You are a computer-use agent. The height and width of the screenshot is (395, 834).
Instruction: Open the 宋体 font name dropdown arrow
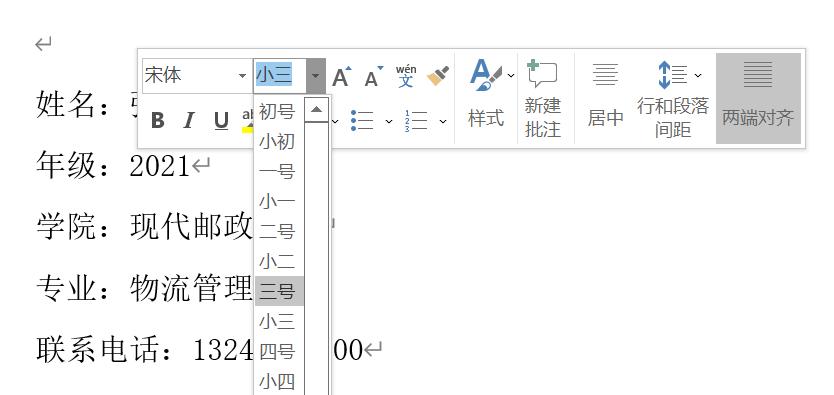243,76
